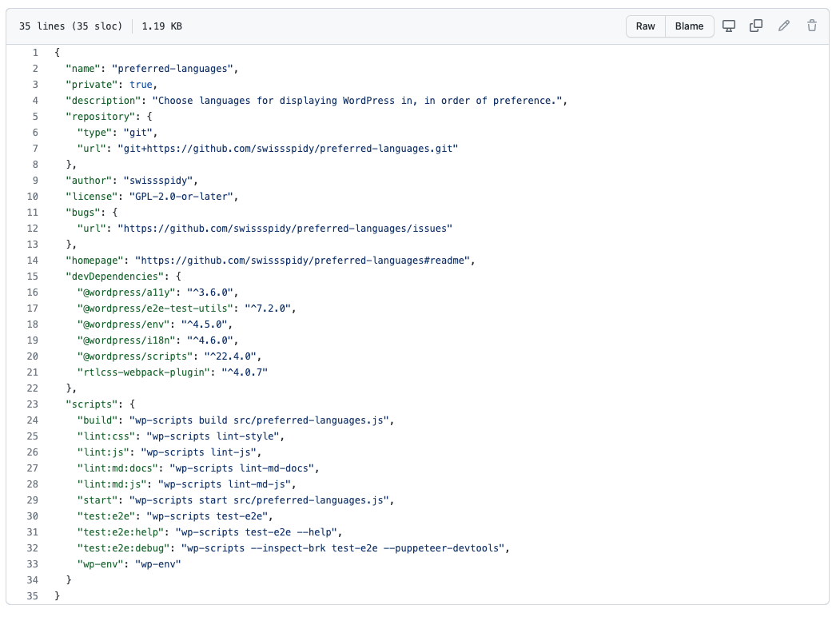Click the 35 lines (35 sloc) label
The height and width of the screenshot is (617, 840).
pyautogui.click(x=63, y=26)
